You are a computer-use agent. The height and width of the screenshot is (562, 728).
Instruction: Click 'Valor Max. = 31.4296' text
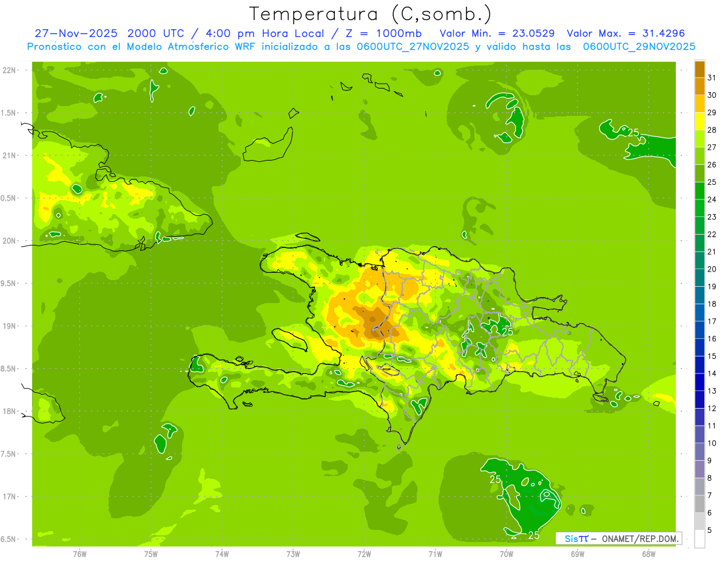625,33
